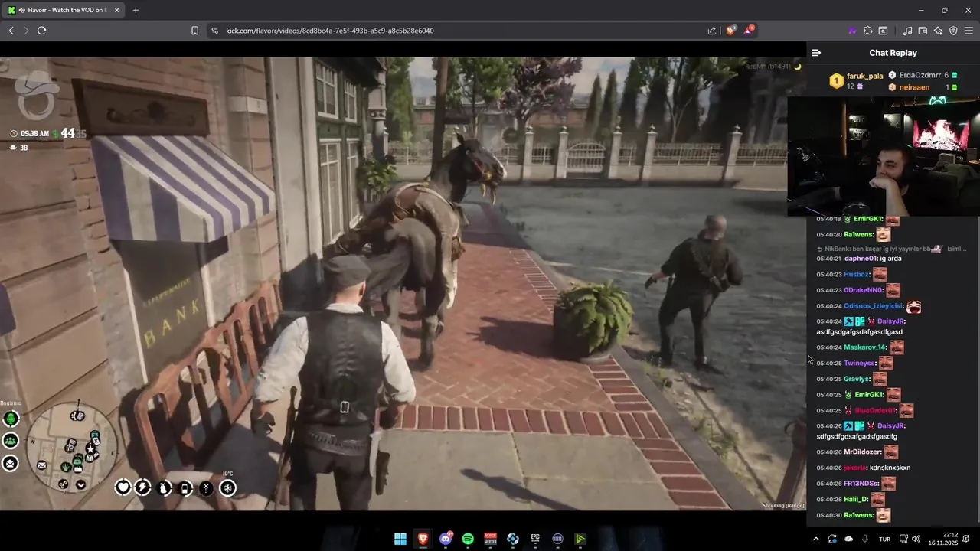Open Windows Start menu
Viewport: 980px width, 551px height.
(x=400, y=539)
